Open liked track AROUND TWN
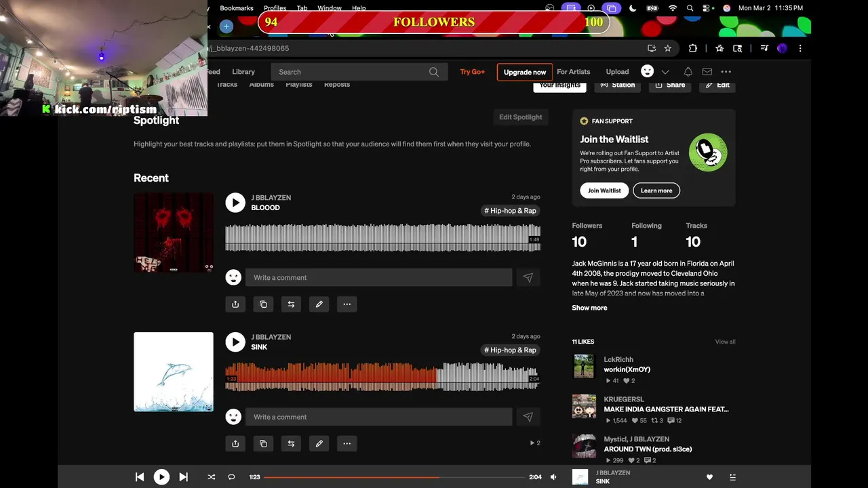The width and height of the screenshot is (868, 488). click(x=648, y=449)
